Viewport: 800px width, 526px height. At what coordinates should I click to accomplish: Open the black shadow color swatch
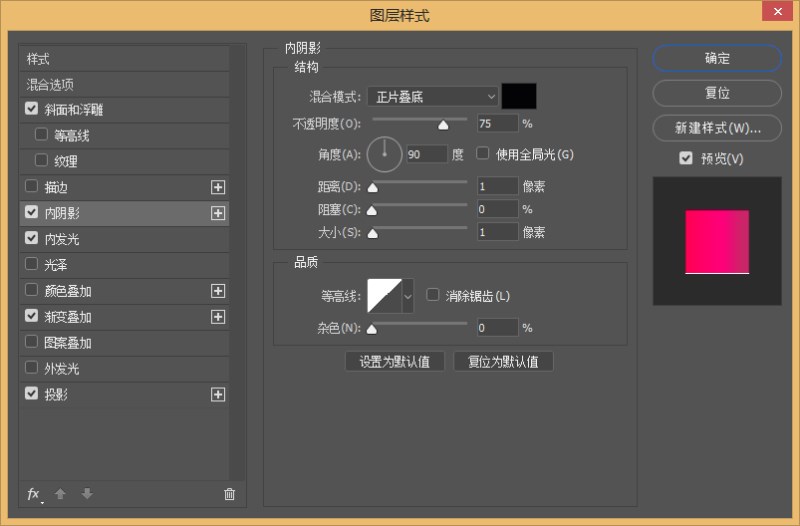pyautogui.click(x=519, y=96)
